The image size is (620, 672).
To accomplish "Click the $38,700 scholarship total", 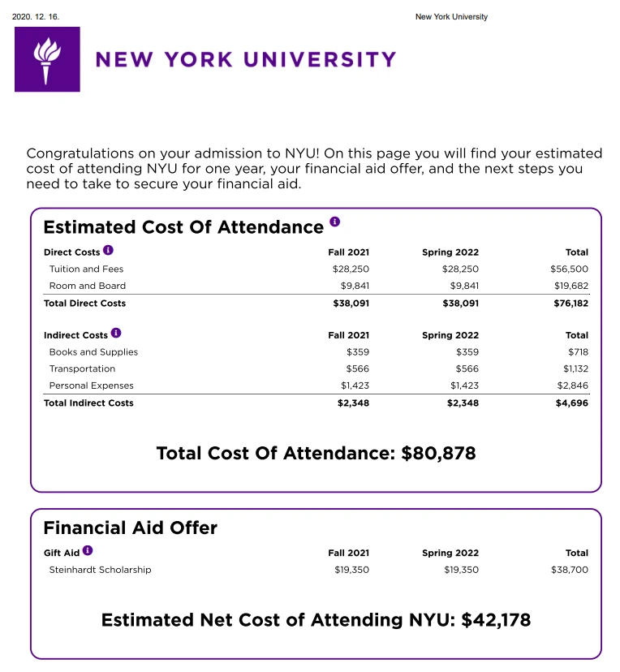I will (x=570, y=570).
